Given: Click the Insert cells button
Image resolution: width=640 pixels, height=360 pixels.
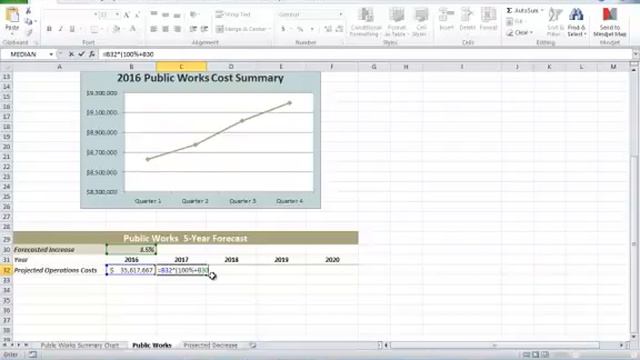Looking at the screenshot, I should point(446,20).
